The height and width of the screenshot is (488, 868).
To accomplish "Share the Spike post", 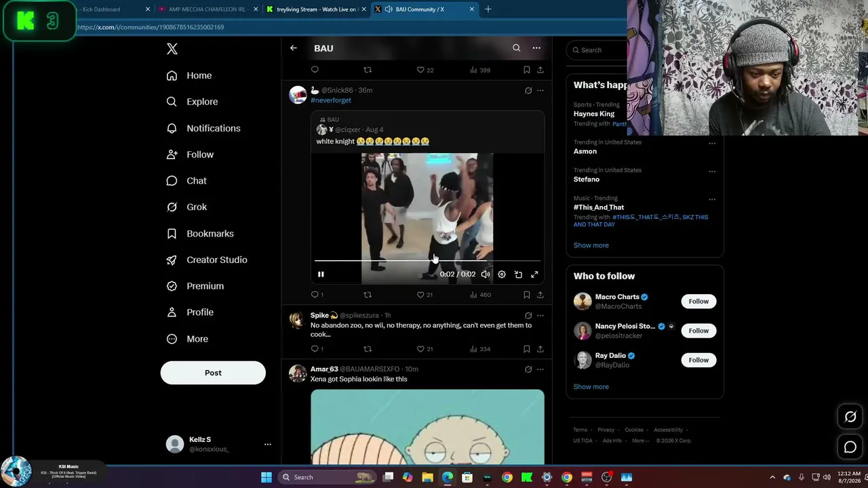I will pyautogui.click(x=540, y=349).
